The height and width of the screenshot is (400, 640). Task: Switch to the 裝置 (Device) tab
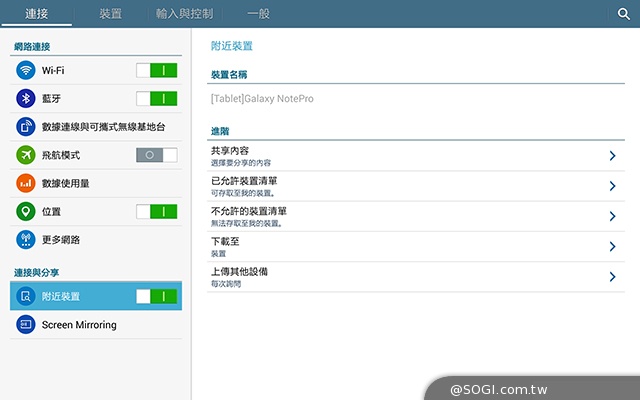(111, 14)
